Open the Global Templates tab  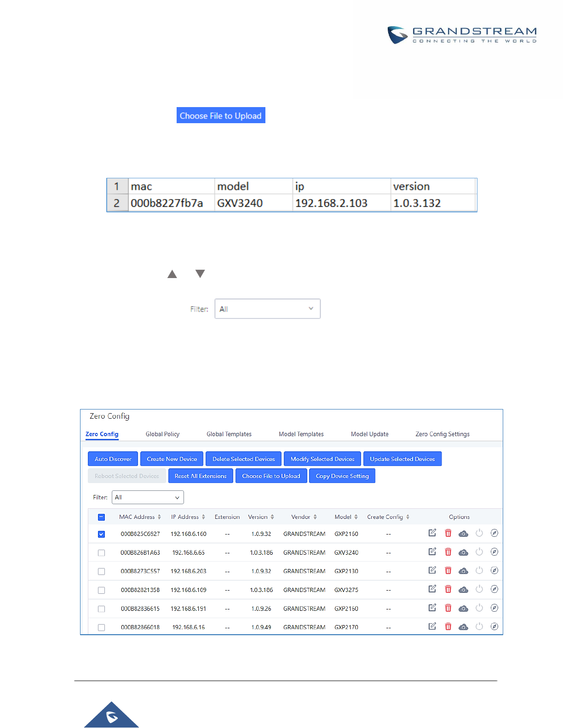click(229, 434)
